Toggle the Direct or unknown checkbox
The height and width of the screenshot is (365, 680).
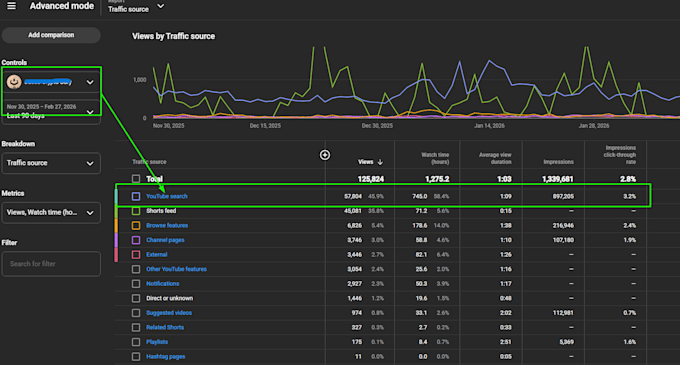tap(136, 298)
